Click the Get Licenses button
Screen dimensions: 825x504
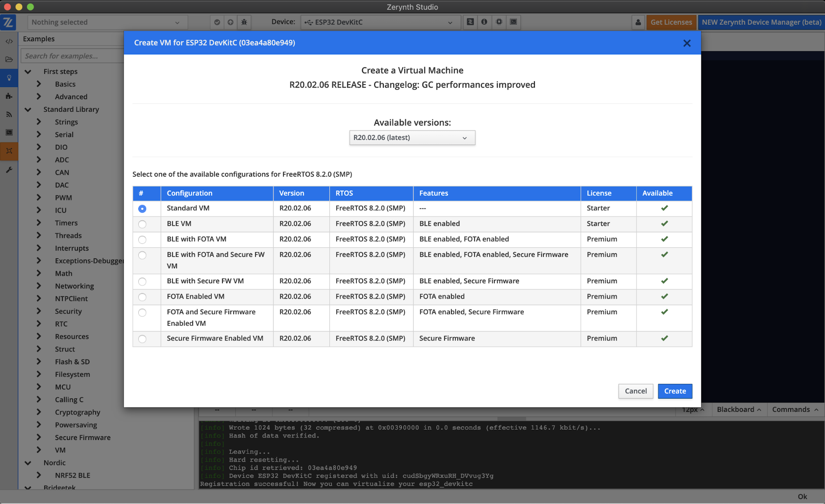click(x=671, y=22)
